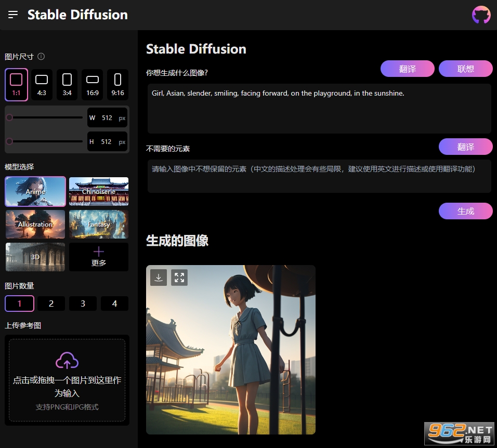Viewport: 497px width, 448px height.
Task: Click the 联想 button
Action: [x=466, y=69]
